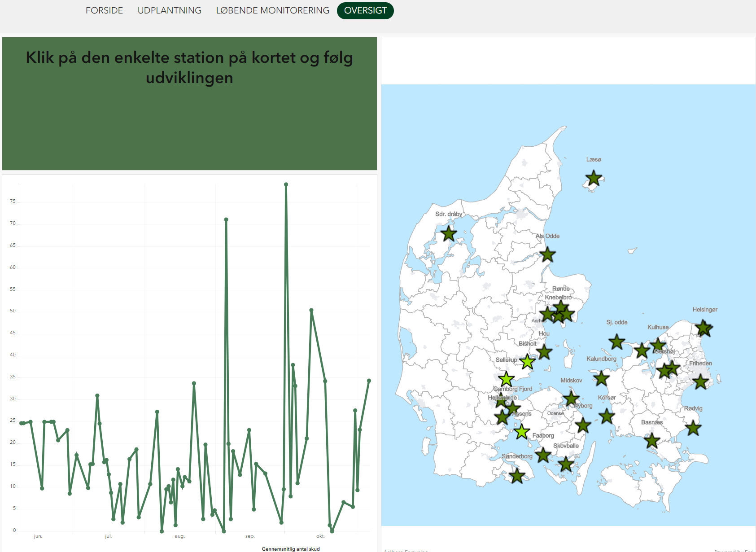This screenshot has width=756, height=552.
Task: Click the light green Gamborg Fjord star
Action: tap(506, 379)
